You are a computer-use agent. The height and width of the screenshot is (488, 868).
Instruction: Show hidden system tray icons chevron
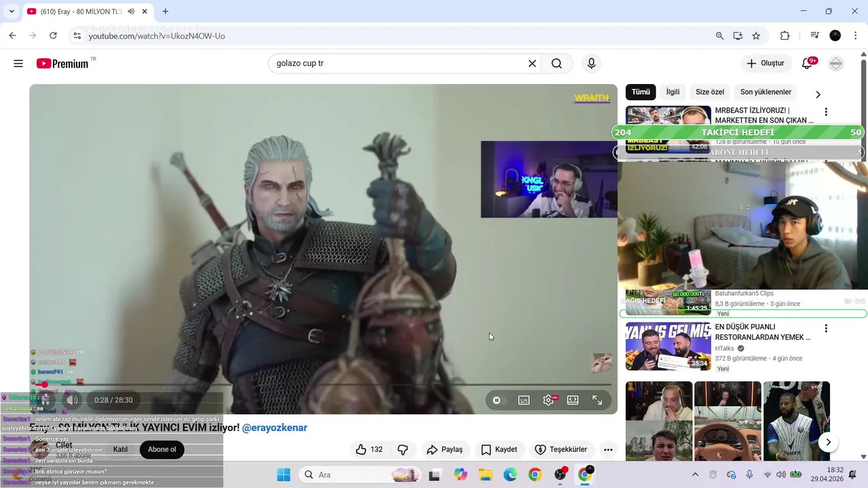point(695,474)
